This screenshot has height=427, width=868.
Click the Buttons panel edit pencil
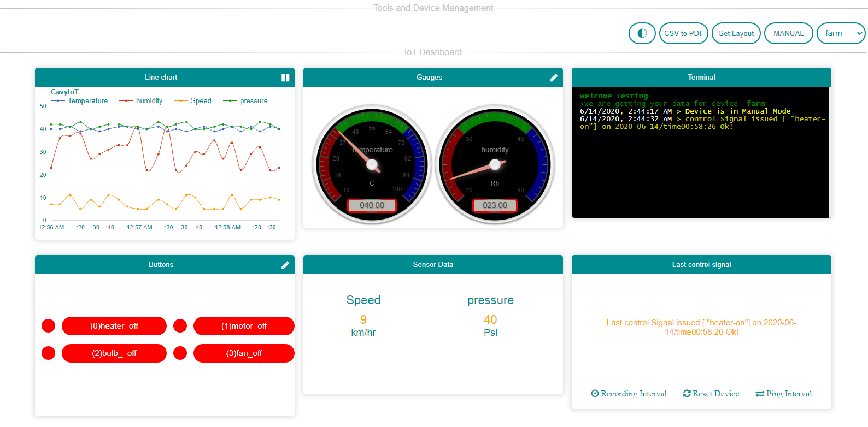285,265
